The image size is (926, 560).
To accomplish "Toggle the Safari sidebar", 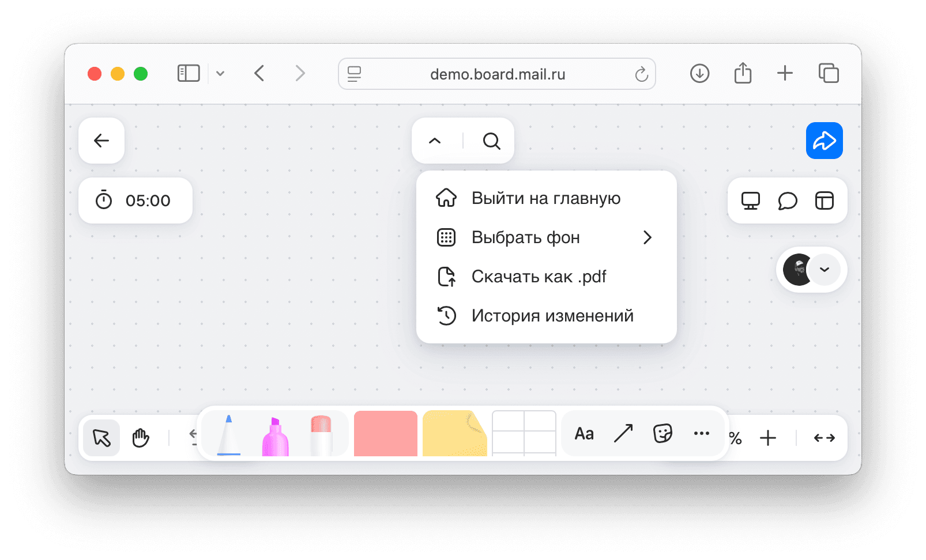I will (x=189, y=74).
